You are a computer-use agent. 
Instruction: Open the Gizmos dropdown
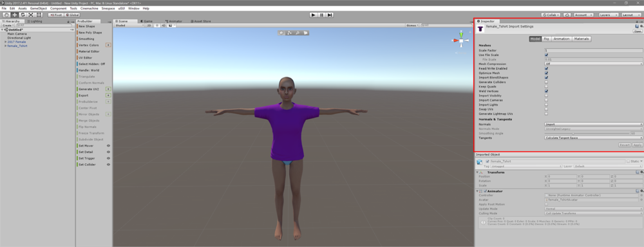(x=412, y=25)
